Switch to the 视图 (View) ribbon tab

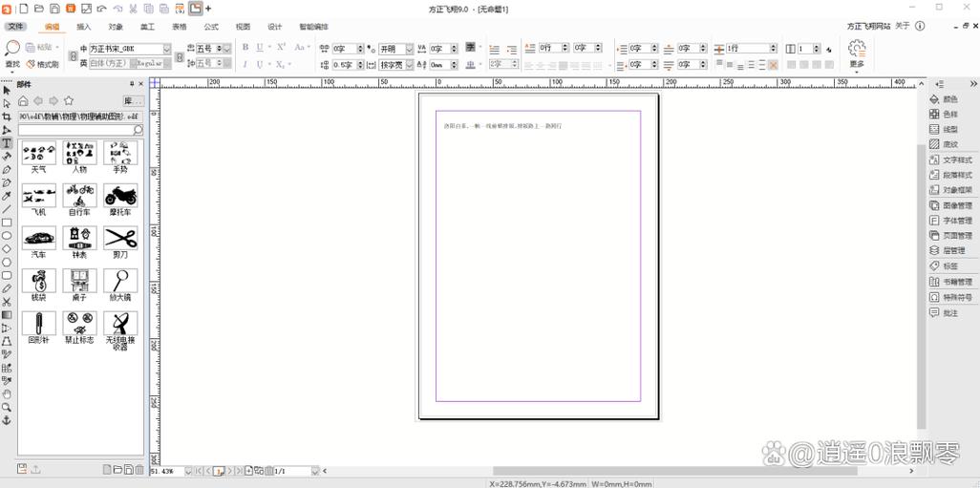coord(243,27)
